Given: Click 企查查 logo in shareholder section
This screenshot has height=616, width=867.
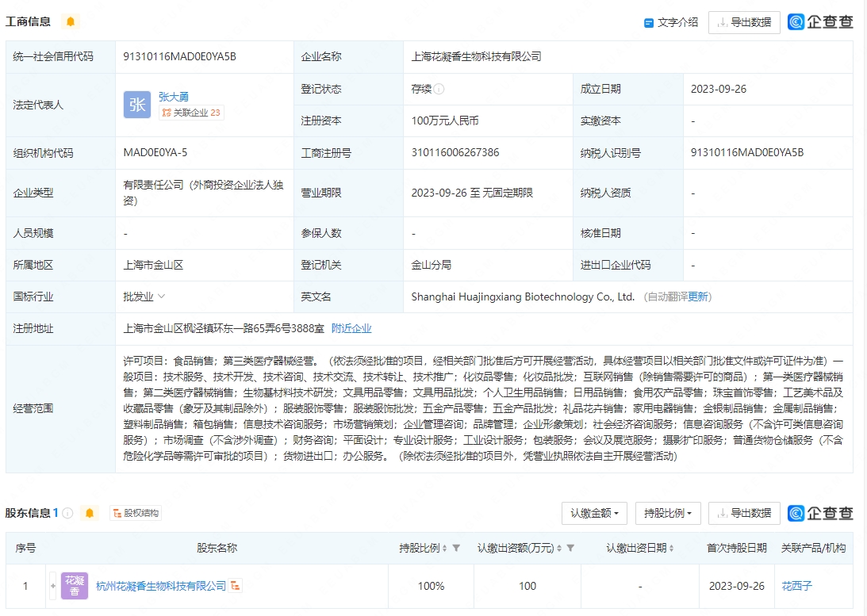Looking at the screenshot, I should 820,513.
